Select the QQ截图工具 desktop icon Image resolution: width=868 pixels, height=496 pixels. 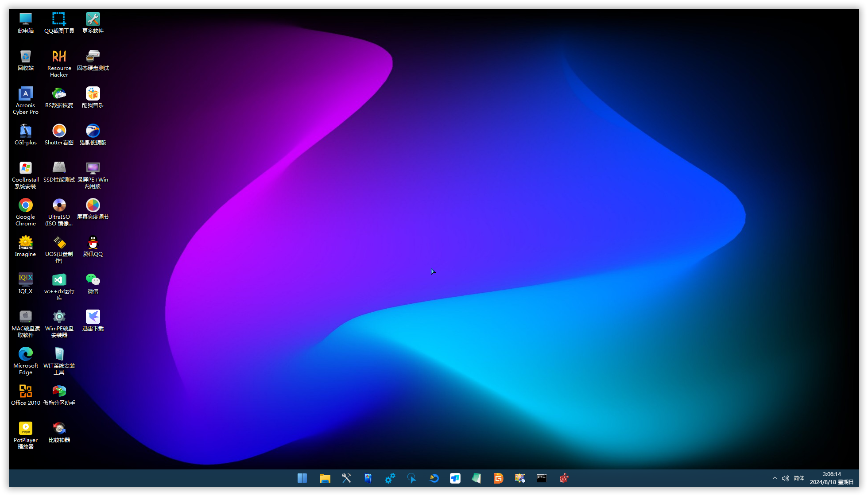tap(59, 23)
